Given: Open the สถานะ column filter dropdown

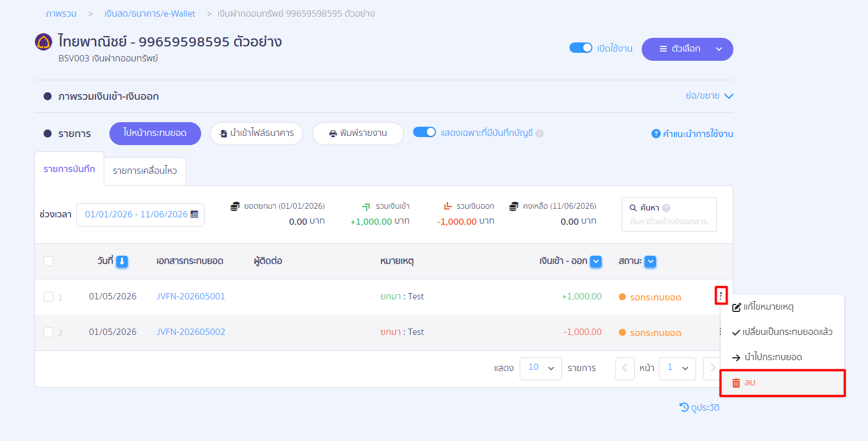Looking at the screenshot, I should pyautogui.click(x=650, y=262).
